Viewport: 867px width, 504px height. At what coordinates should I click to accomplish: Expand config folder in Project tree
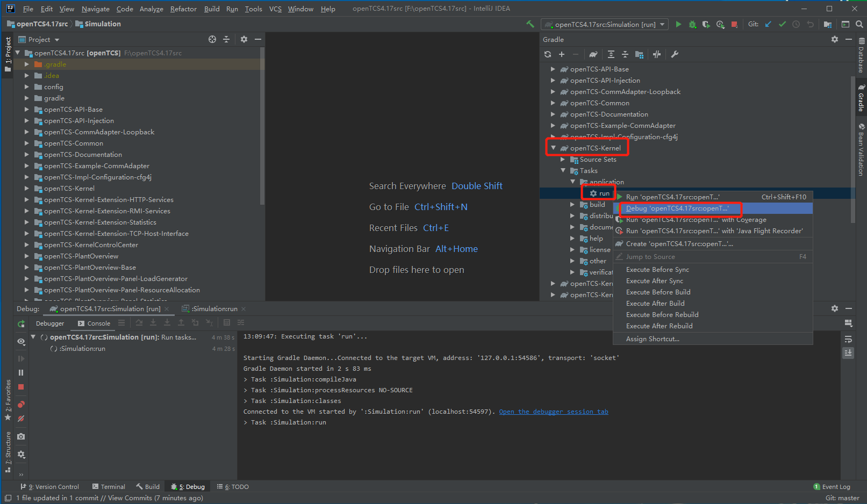coord(26,87)
